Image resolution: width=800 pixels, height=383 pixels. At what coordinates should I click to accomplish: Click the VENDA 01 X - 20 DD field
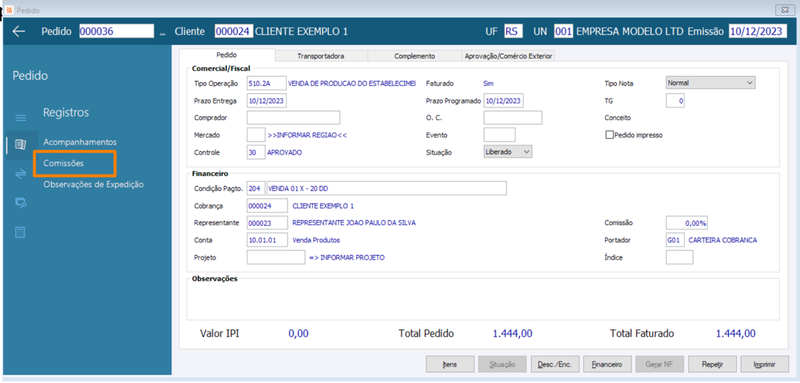pos(386,188)
